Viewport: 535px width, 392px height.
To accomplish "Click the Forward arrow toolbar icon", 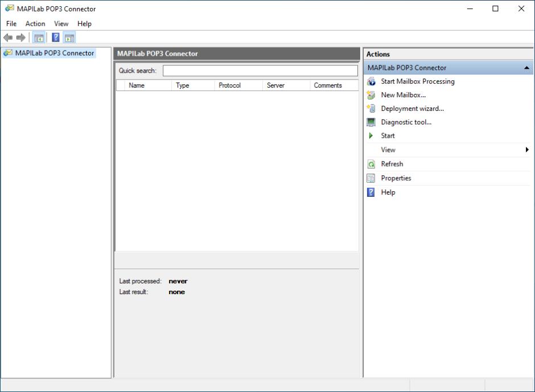I will click(x=21, y=38).
